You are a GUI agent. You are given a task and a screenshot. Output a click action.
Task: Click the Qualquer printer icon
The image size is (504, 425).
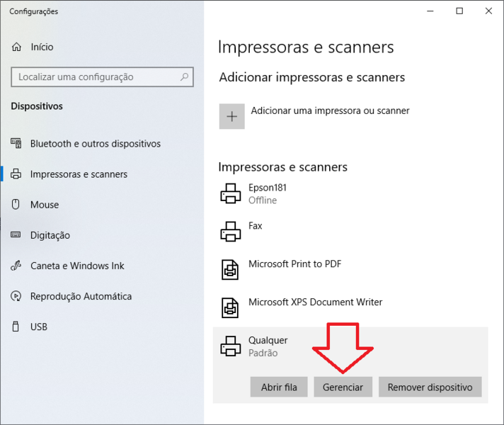click(x=231, y=346)
